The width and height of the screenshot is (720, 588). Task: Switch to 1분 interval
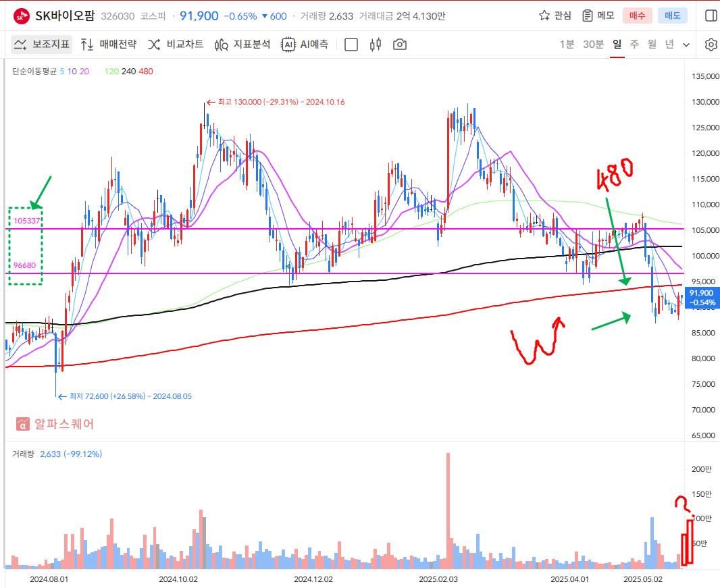567,45
